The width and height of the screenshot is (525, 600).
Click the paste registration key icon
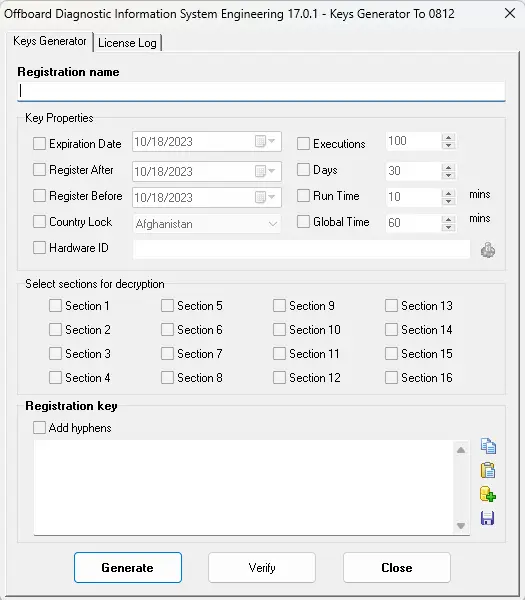click(488, 470)
